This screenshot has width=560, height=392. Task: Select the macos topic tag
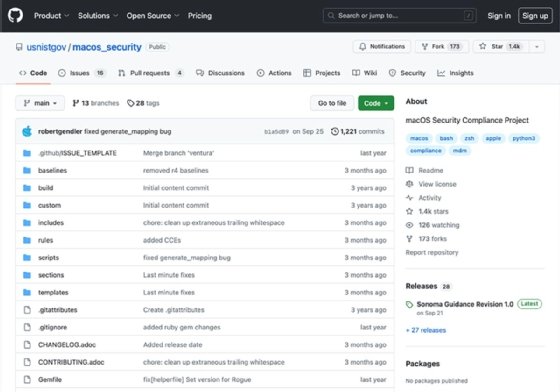coord(419,138)
